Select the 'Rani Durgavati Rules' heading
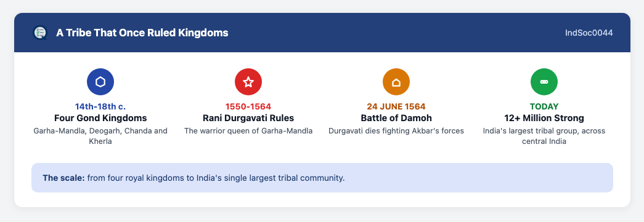The image size is (644, 222). pyautogui.click(x=248, y=118)
